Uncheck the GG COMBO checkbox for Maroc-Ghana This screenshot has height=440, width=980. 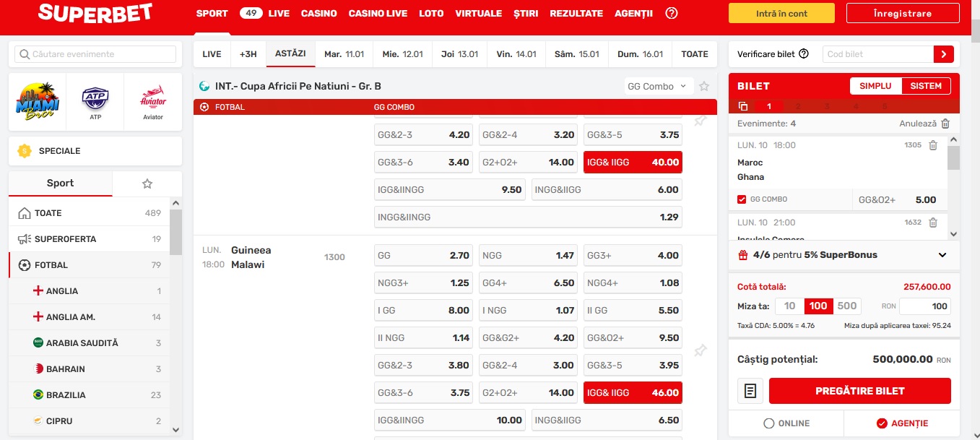[742, 199]
